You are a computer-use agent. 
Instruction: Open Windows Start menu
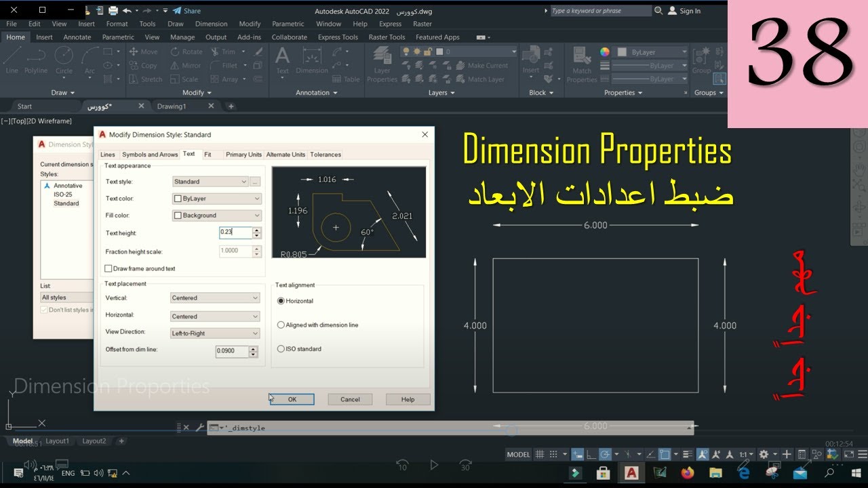pos(856,472)
